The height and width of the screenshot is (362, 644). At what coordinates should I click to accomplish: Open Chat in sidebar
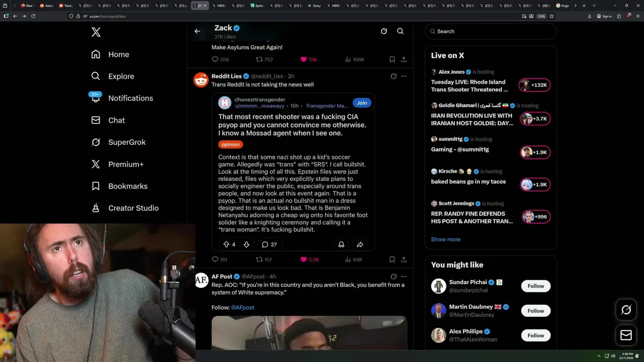[x=108, y=120]
